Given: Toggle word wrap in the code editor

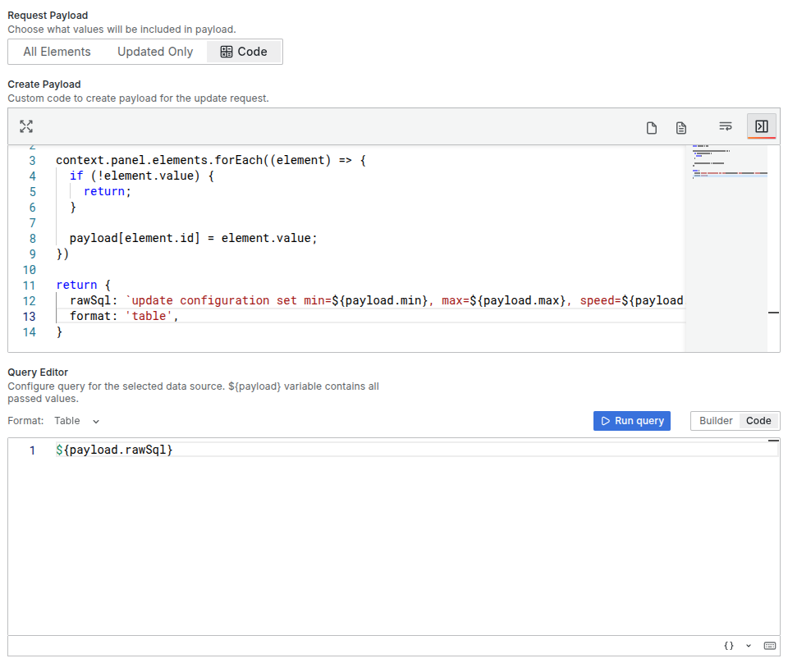Looking at the screenshot, I should pyautogui.click(x=725, y=127).
